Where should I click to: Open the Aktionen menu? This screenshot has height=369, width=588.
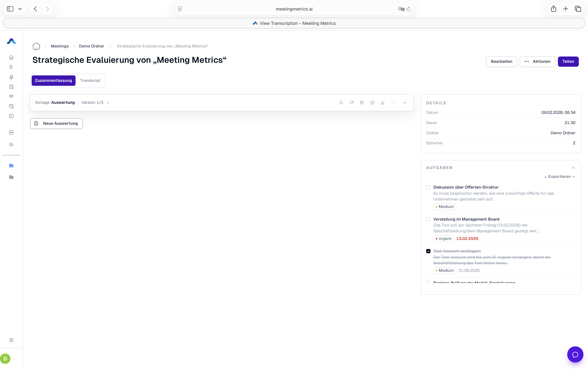click(537, 61)
